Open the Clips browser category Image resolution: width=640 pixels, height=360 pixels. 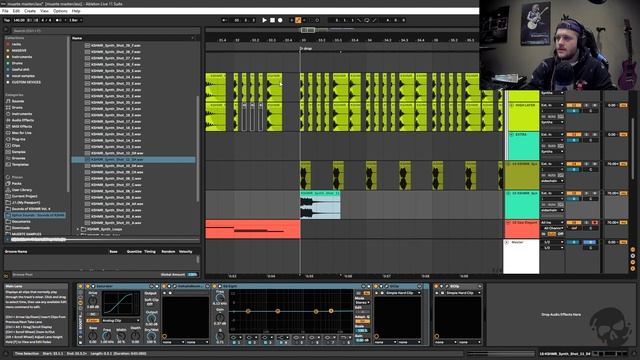point(16,146)
